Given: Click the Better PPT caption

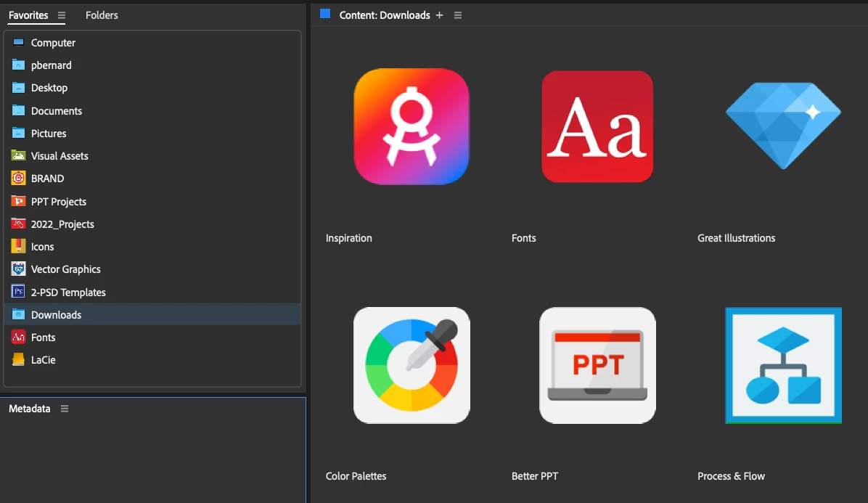Looking at the screenshot, I should pyautogui.click(x=535, y=476).
